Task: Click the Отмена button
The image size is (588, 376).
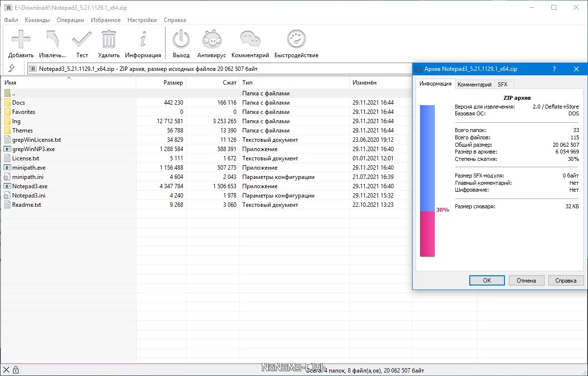Action: (x=526, y=280)
